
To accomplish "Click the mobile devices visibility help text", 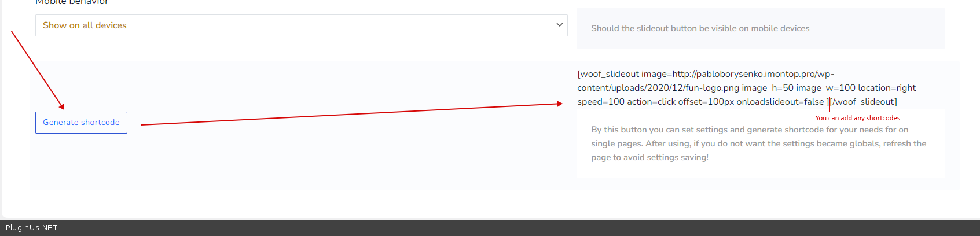I will click(700, 28).
